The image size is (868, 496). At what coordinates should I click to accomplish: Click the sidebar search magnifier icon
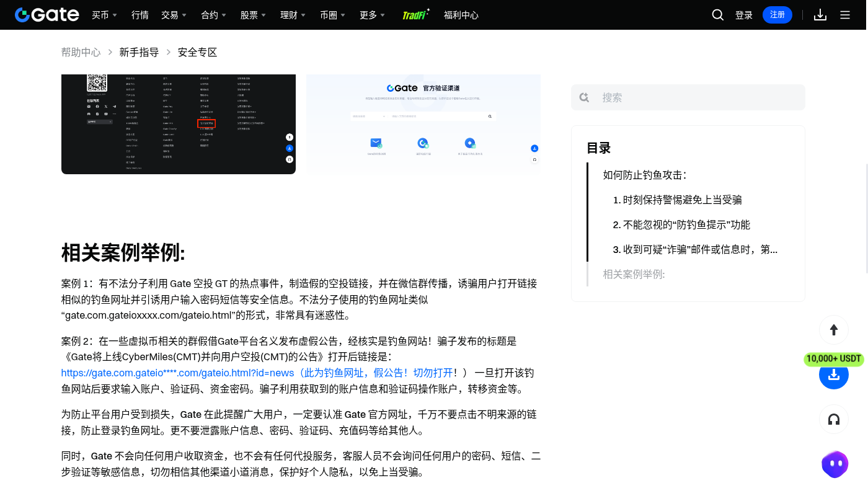(584, 97)
